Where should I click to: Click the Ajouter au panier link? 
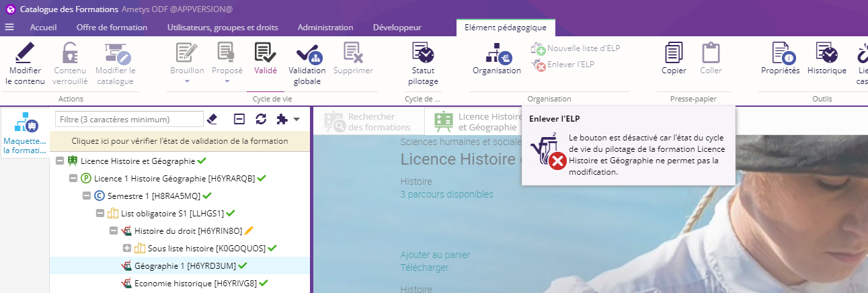tap(435, 255)
